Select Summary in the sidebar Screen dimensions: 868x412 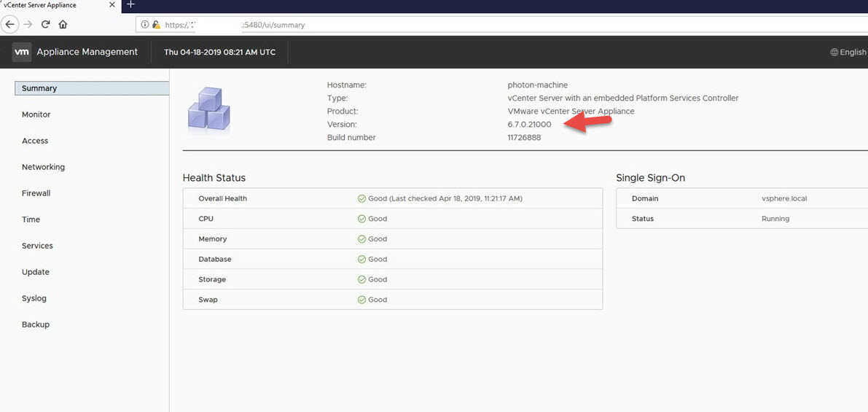pos(91,88)
